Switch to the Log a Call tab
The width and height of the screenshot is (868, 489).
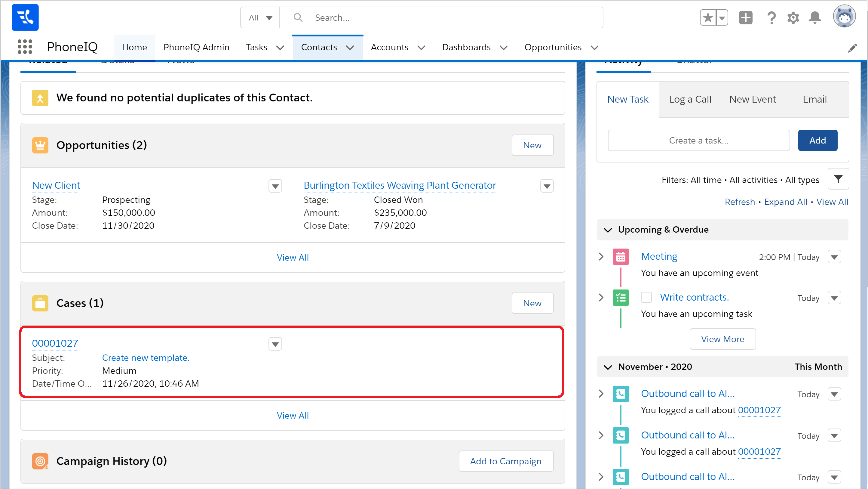click(x=690, y=99)
